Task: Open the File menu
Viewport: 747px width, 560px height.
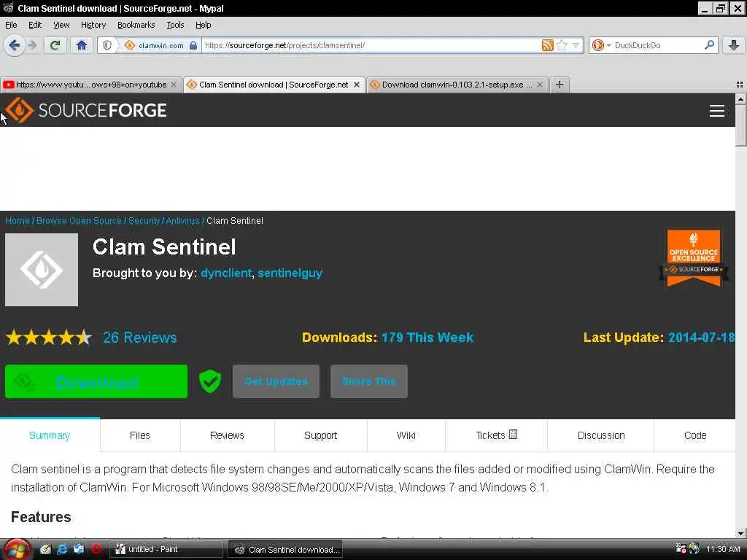Action: click(x=11, y=25)
